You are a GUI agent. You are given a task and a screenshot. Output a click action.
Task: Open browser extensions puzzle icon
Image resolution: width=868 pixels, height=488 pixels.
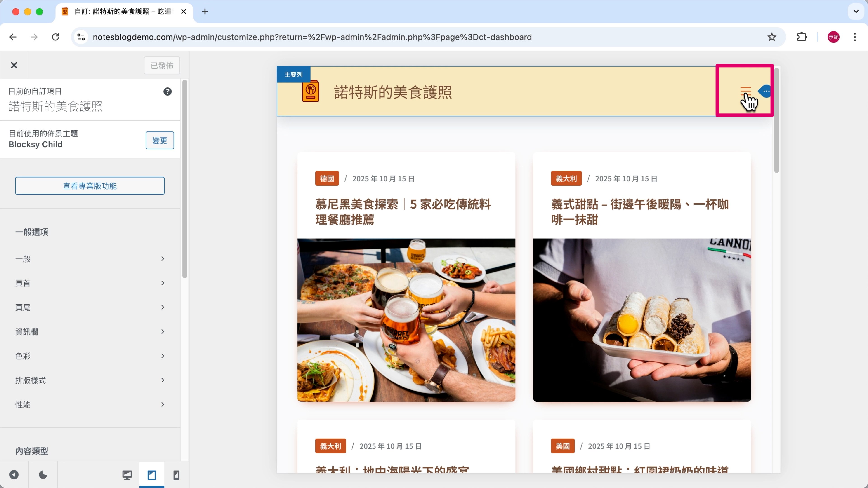(x=802, y=37)
